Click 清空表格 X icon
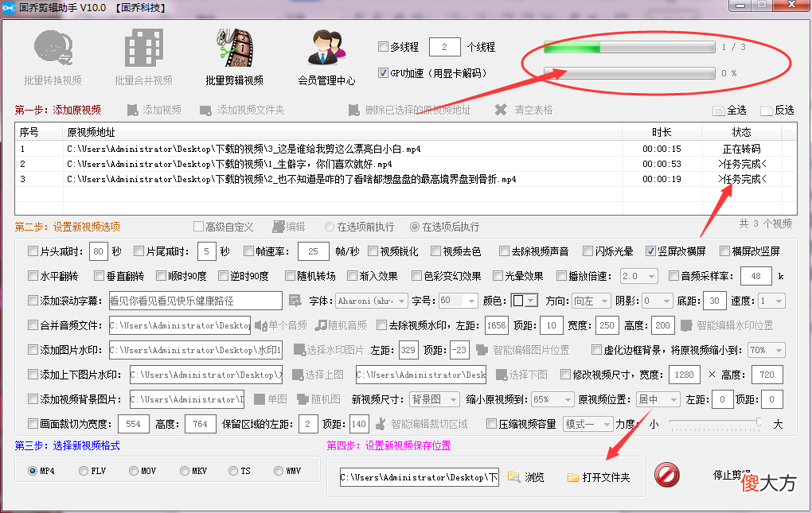The width and height of the screenshot is (812, 513). point(500,110)
